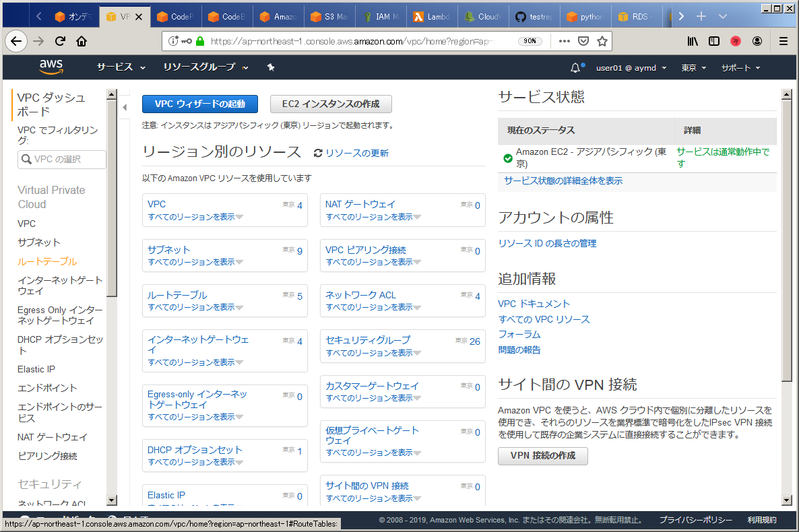The height and width of the screenshot is (532, 799).
Task: Open the リソースグループ dropdown menu
Action: (x=205, y=67)
